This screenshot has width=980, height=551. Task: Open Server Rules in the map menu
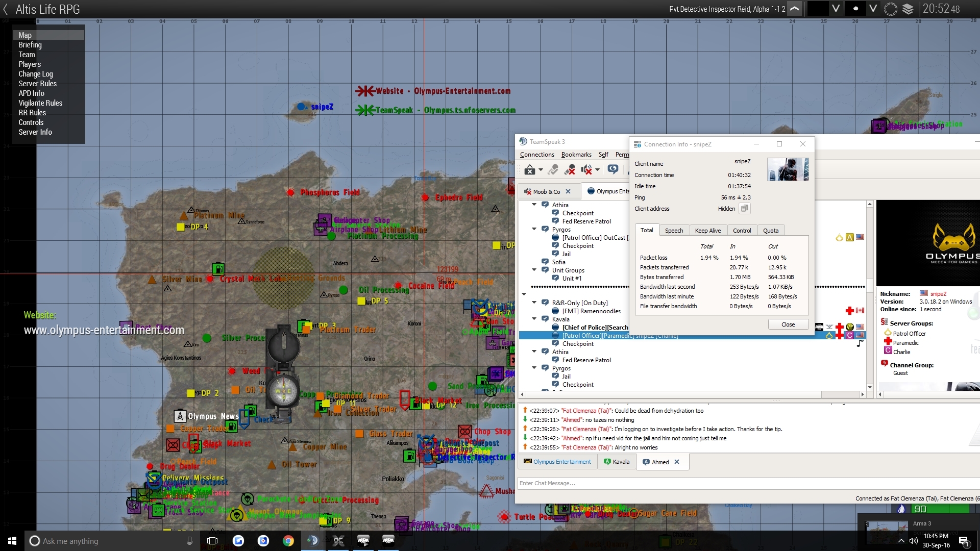[38, 84]
